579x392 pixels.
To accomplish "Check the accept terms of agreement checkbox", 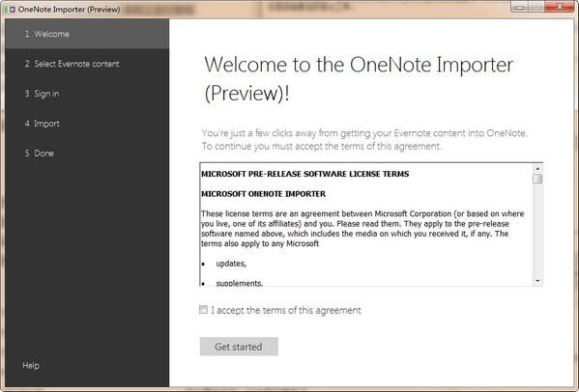I will (203, 309).
